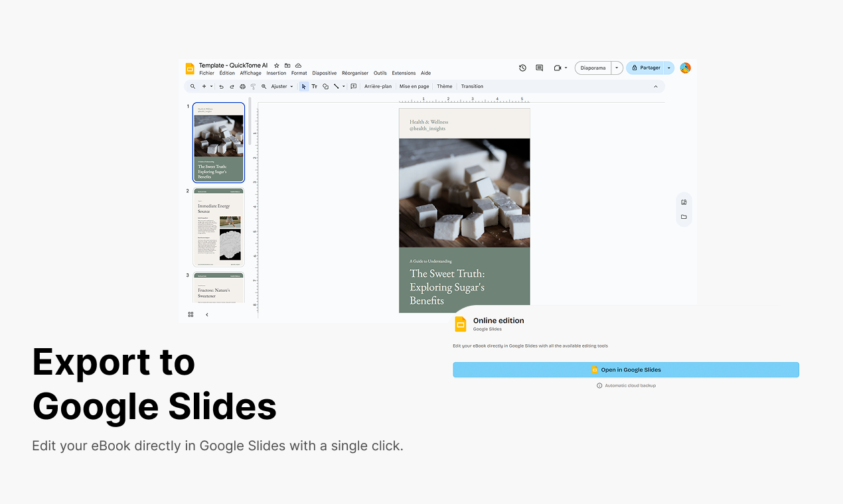Open the video call options arrow
Viewport: 843px width, 504px height.
[565, 68]
